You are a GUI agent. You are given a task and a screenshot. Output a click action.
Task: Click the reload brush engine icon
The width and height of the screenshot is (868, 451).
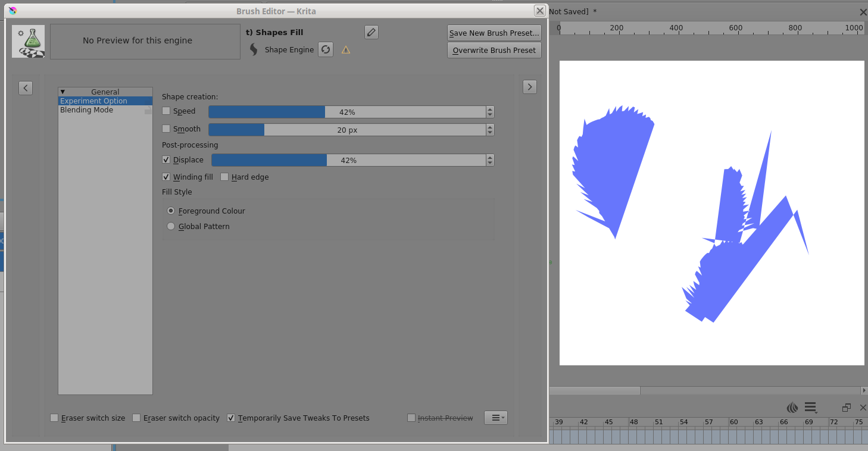click(x=325, y=49)
